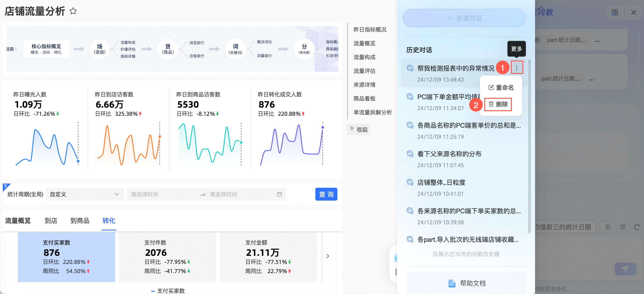The width and height of the screenshot is (644, 294).
Task: Click the send message paper plane button
Action: [x=625, y=269]
